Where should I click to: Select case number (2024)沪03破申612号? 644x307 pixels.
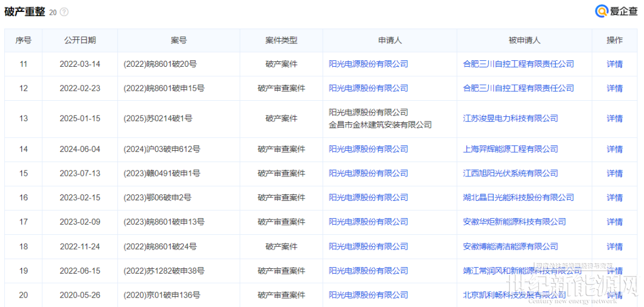pyautogui.click(x=162, y=149)
